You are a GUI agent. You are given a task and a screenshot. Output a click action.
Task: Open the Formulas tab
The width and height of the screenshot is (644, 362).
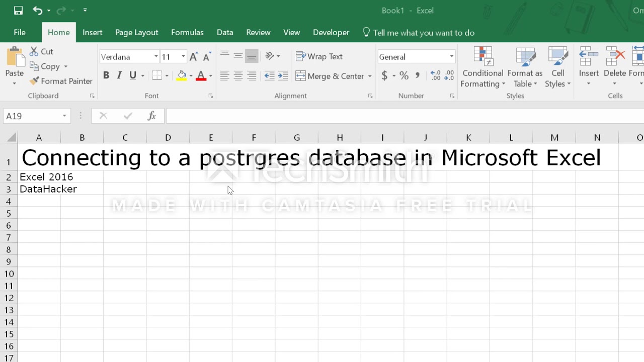pyautogui.click(x=187, y=32)
